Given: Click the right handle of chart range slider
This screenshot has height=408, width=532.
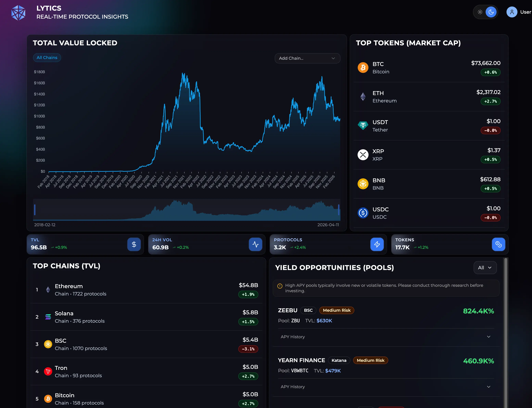Looking at the screenshot, I should pyautogui.click(x=339, y=210).
